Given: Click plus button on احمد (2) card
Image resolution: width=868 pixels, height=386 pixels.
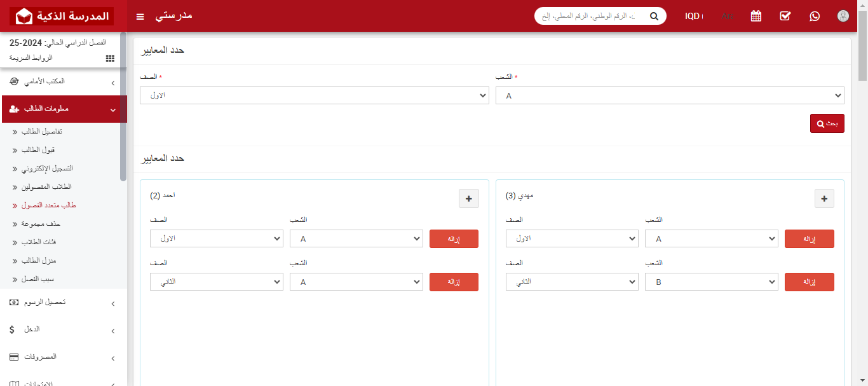Looking at the screenshot, I should 469,198.
